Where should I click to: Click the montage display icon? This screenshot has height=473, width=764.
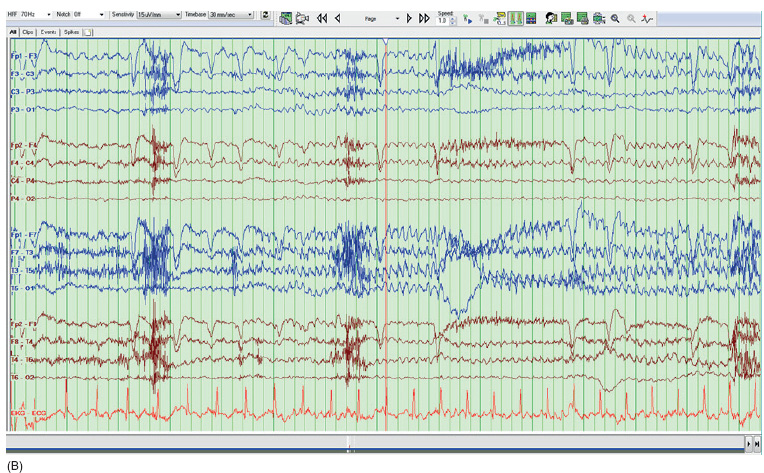tap(286, 18)
